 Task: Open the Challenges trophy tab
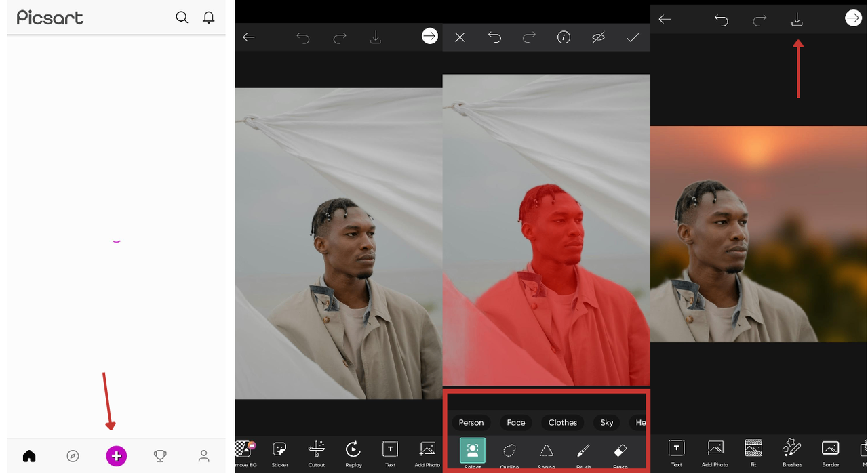tap(160, 456)
